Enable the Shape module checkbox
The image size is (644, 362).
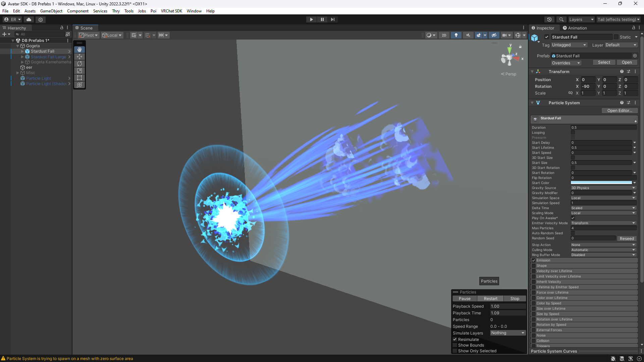(534, 266)
